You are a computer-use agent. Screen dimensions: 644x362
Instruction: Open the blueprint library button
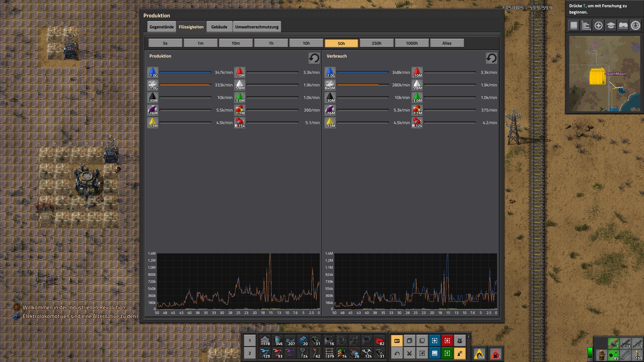point(574,25)
